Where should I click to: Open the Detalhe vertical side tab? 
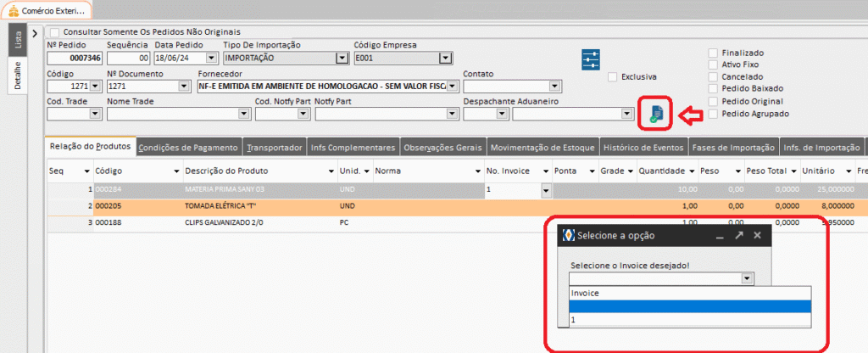[19, 76]
